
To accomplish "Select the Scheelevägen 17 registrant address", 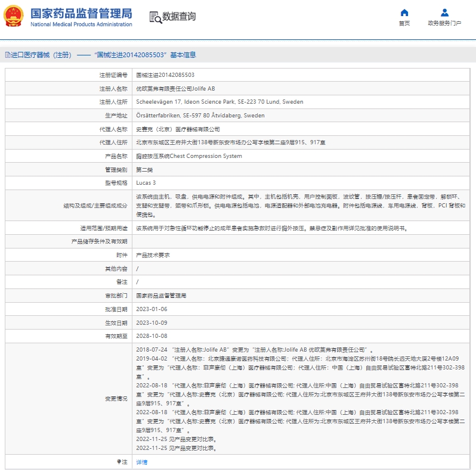I will (x=220, y=102).
